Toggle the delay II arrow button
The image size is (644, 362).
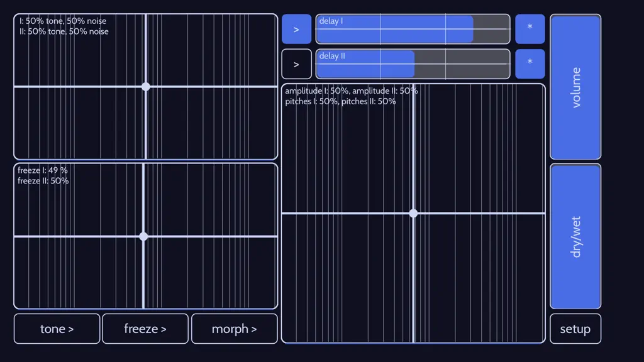(297, 64)
